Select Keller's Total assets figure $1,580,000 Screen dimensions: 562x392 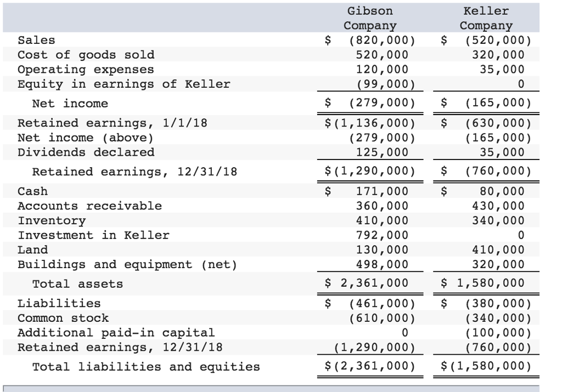point(486,283)
